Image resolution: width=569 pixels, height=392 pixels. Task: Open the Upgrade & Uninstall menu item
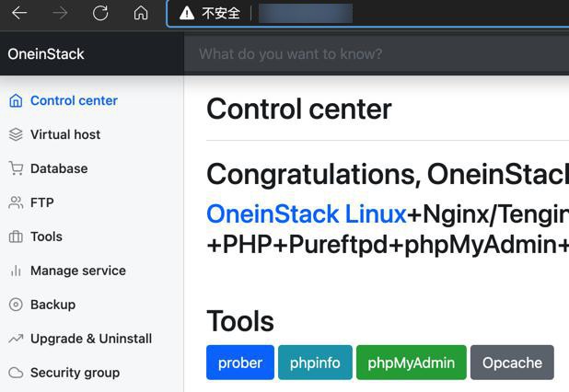[x=90, y=339]
